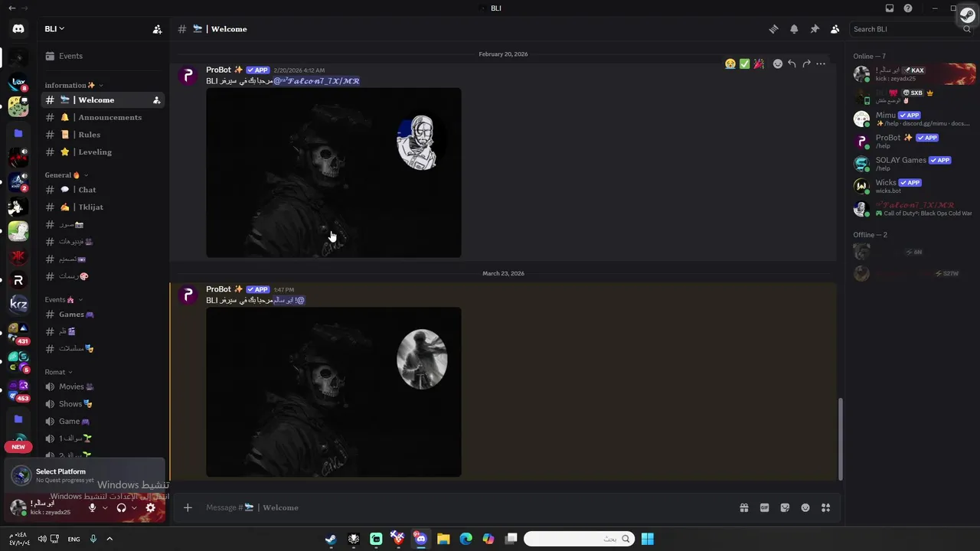This screenshot has width=980, height=551.
Task: Show pinned messages with the pin icon
Action: 815,29
